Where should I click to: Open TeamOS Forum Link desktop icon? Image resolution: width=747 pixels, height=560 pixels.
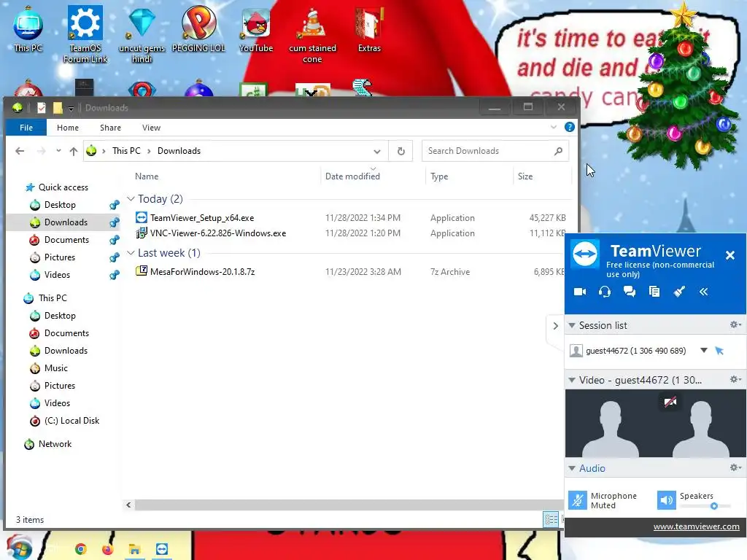coord(85,34)
